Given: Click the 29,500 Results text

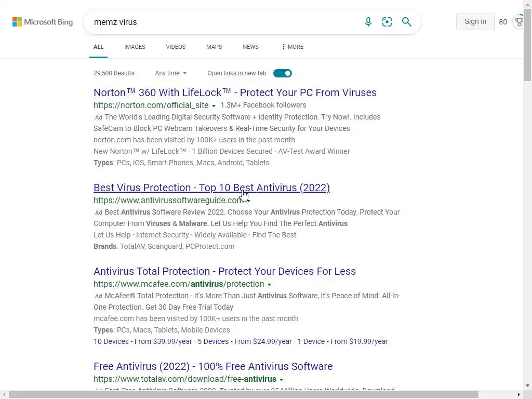Looking at the screenshot, I should coord(114,73).
